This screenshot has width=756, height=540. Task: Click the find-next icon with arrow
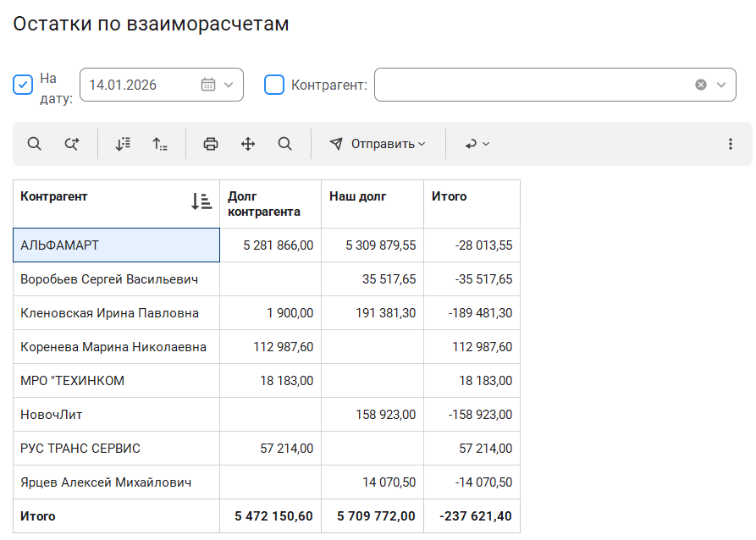72,144
